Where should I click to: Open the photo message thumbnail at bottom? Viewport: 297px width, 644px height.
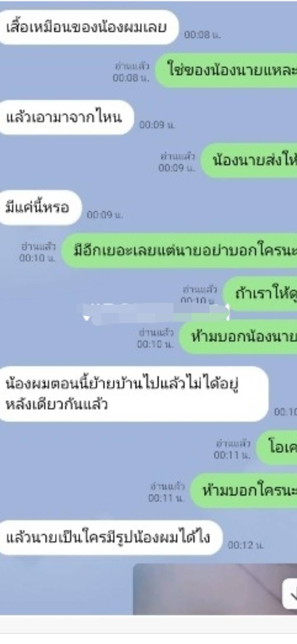click(x=215, y=589)
